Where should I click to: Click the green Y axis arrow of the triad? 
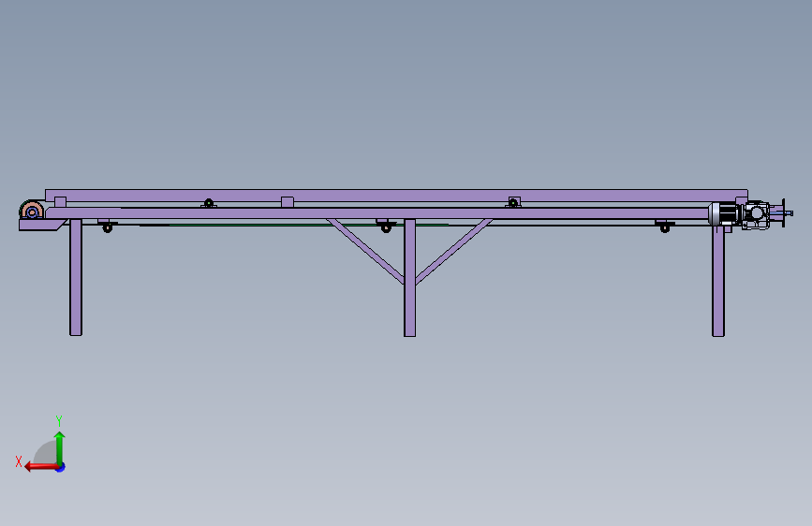[60, 447]
